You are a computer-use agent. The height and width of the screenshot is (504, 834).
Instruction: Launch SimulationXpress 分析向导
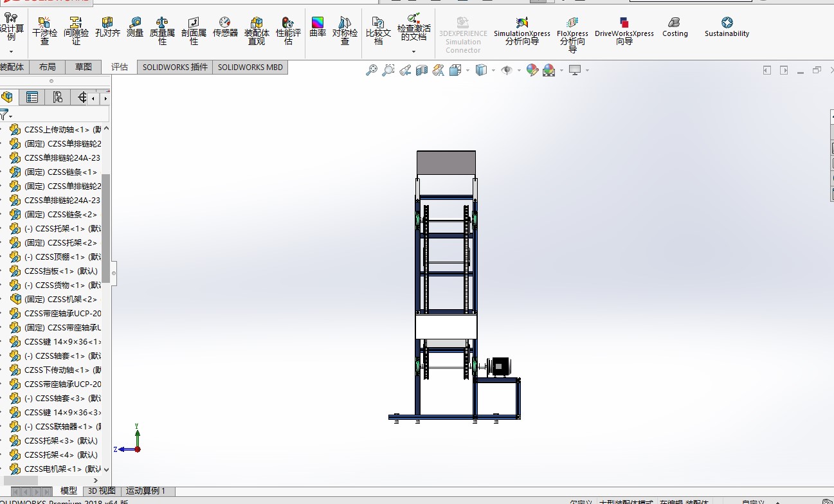pos(521,31)
